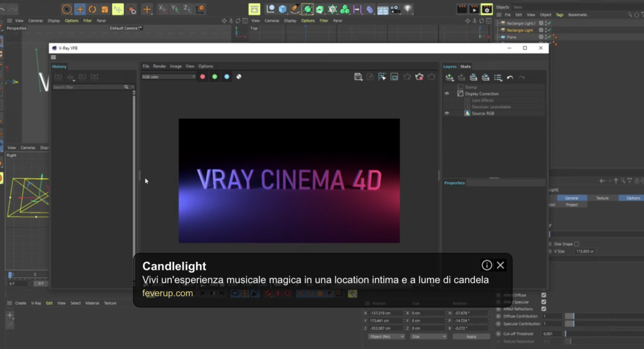Image resolution: width=644 pixels, height=349 pixels.
Task: Select the Move tool in Cinema 4D toolbar
Action: click(x=80, y=9)
